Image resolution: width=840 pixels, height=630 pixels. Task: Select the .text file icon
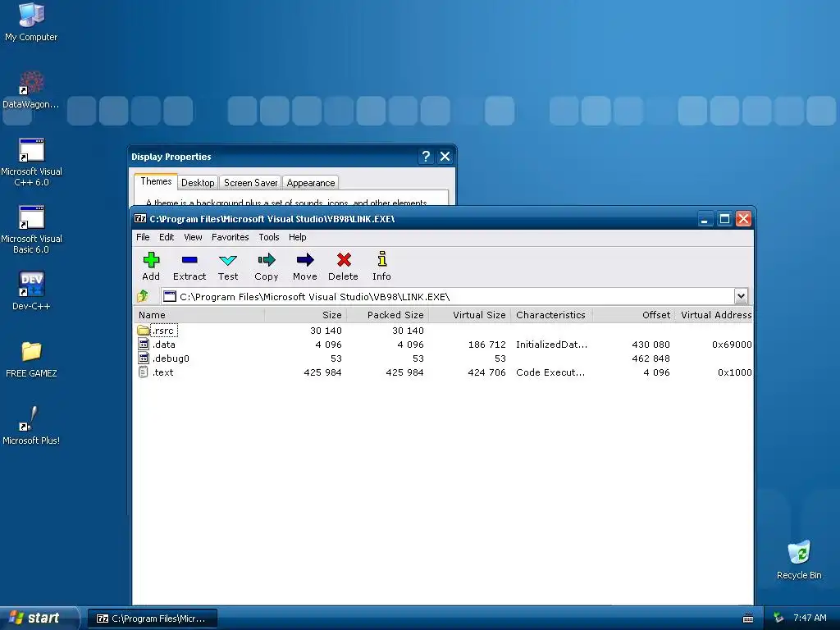(143, 372)
